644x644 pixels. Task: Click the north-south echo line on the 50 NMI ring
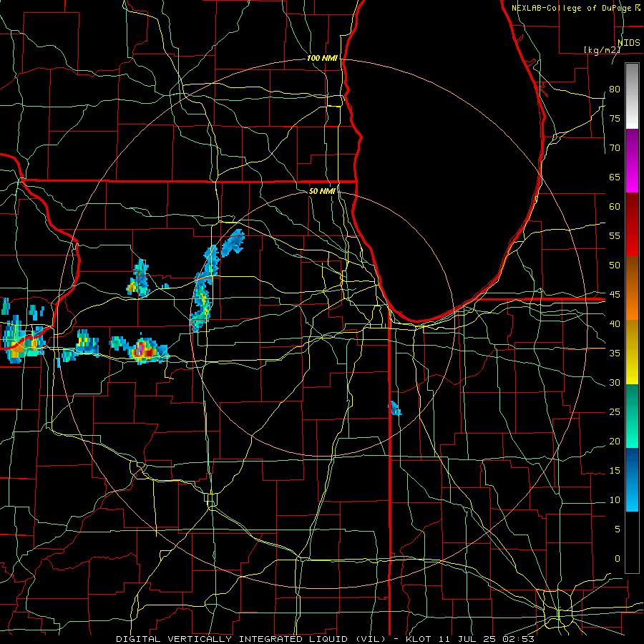click(204, 288)
